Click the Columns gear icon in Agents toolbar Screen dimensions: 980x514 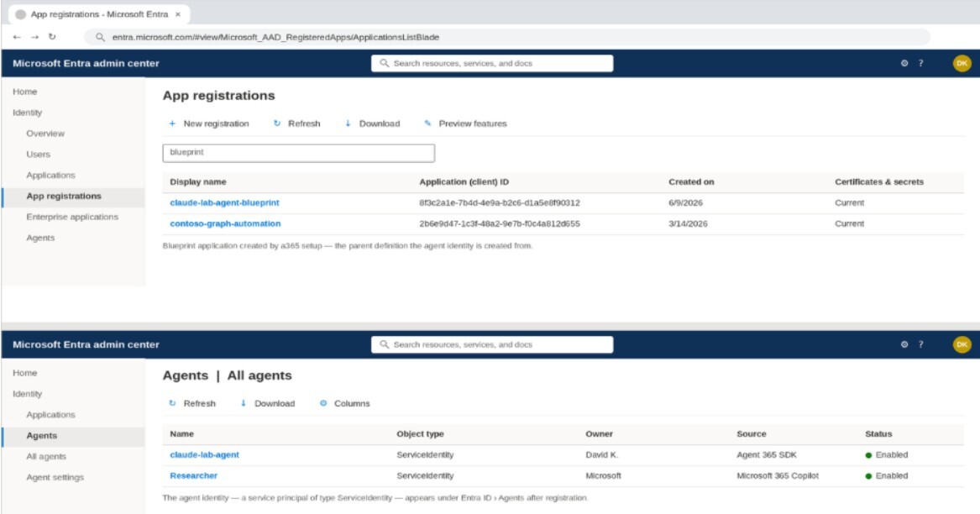pyautogui.click(x=323, y=403)
